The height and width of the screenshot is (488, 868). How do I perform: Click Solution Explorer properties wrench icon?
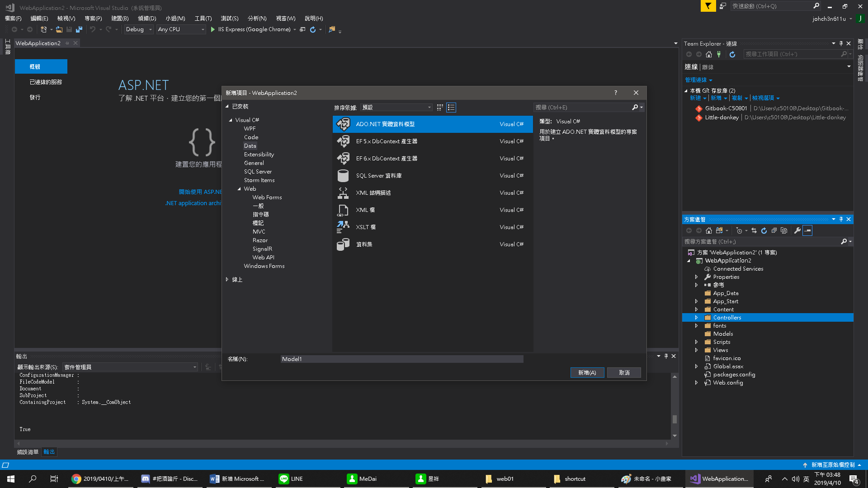(x=797, y=230)
